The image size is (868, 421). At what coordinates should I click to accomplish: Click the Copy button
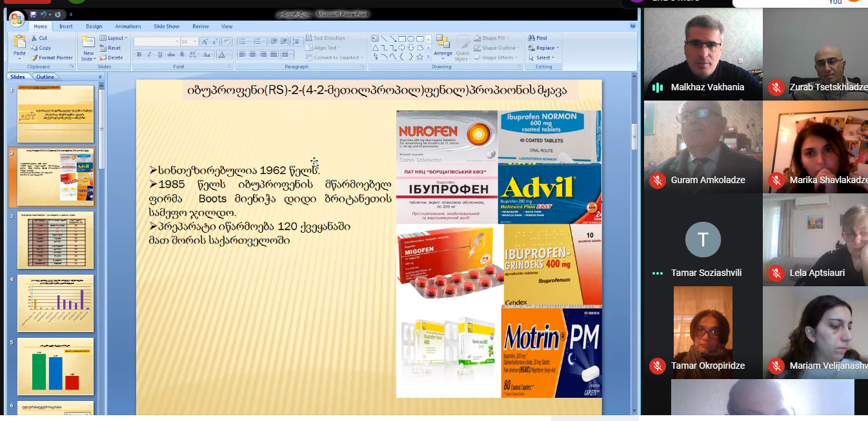[41, 48]
